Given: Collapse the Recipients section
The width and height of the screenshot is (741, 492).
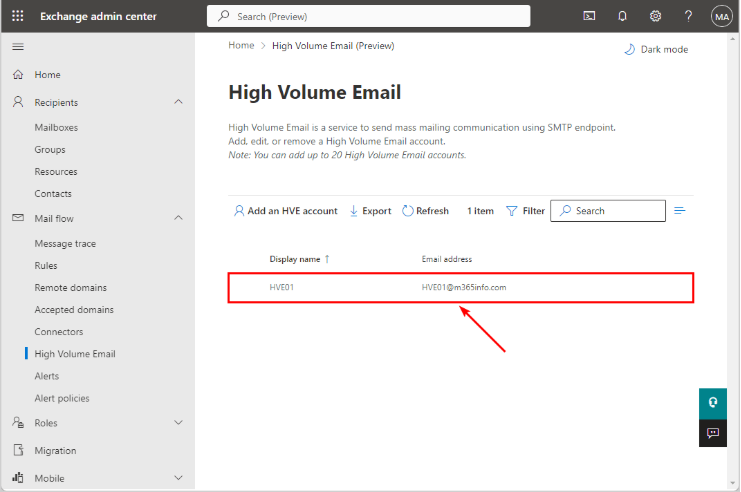Looking at the screenshot, I should click(178, 102).
